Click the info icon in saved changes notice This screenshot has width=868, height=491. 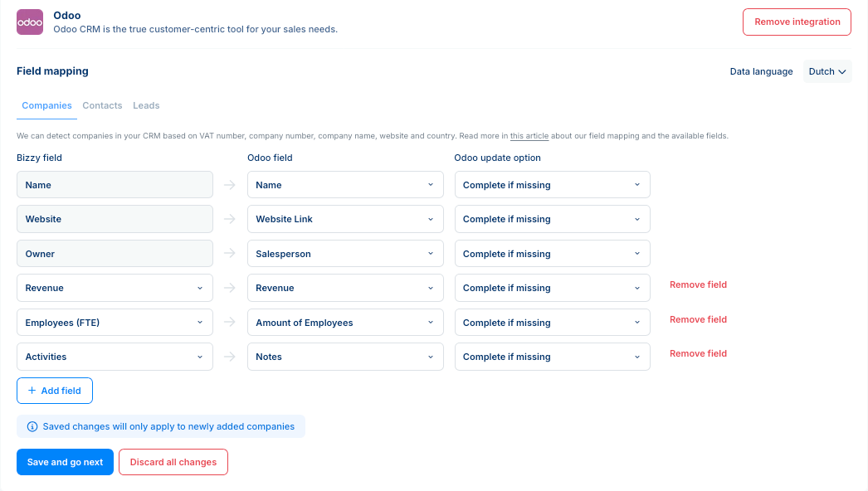(x=32, y=427)
